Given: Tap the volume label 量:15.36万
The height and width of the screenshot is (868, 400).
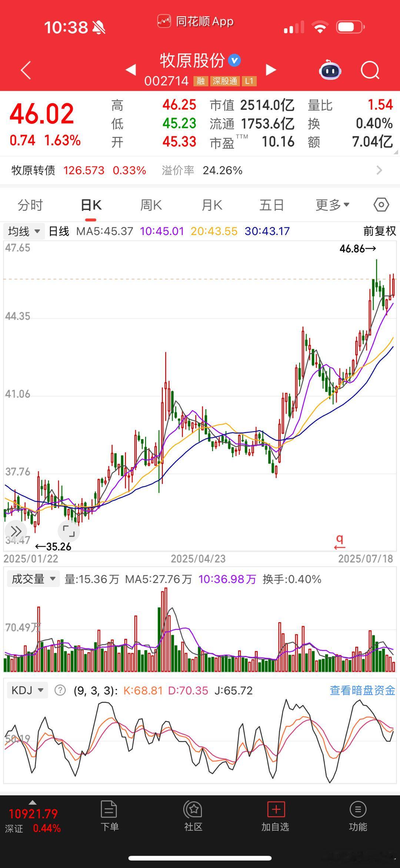Looking at the screenshot, I should 92,579.
